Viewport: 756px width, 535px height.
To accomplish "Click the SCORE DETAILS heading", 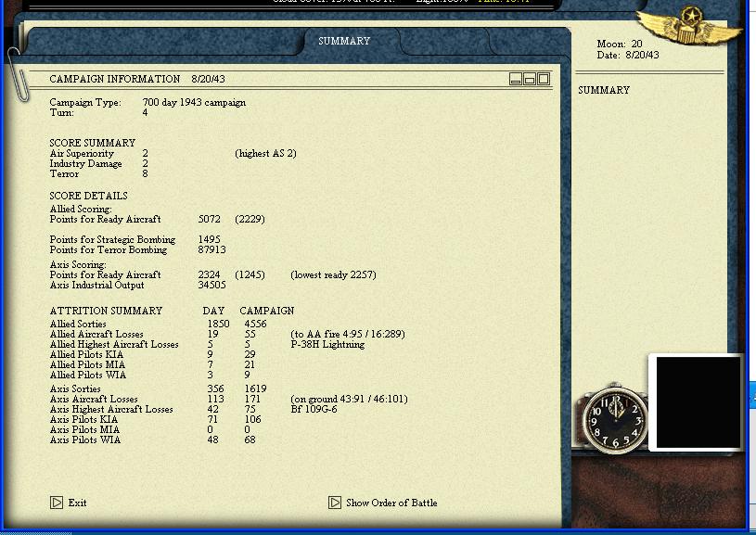I will tap(89, 196).
